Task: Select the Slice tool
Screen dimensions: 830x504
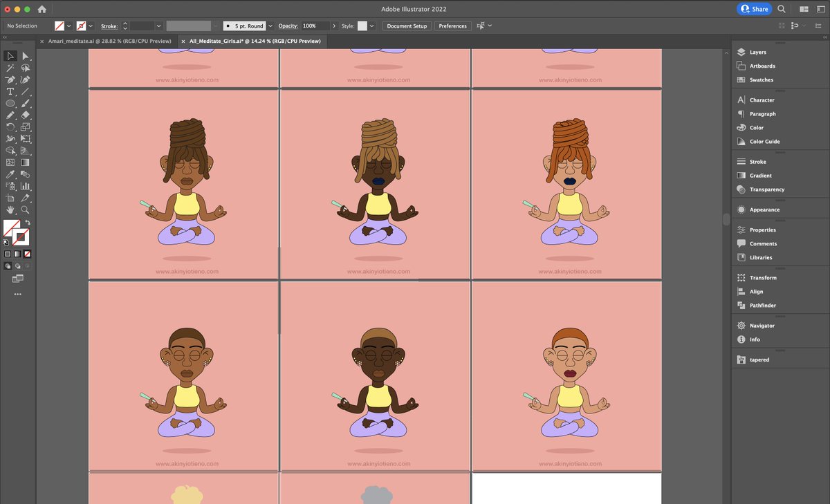Action: pos(26,198)
